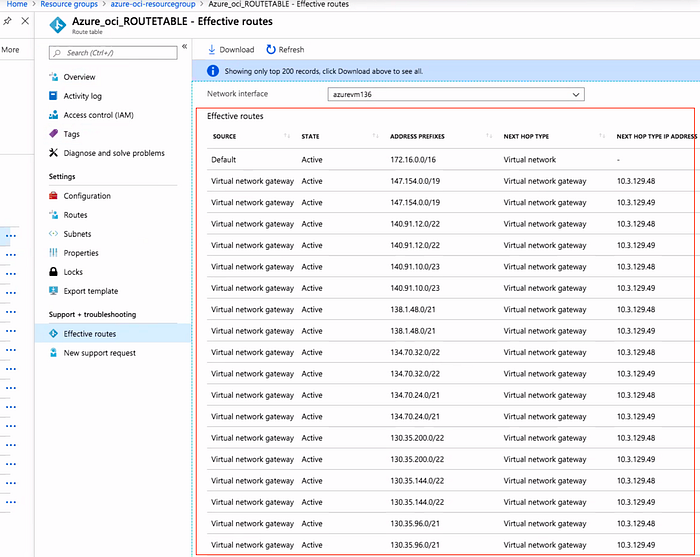
Task: Select Virtual network next hop cell
Action: 530,160
